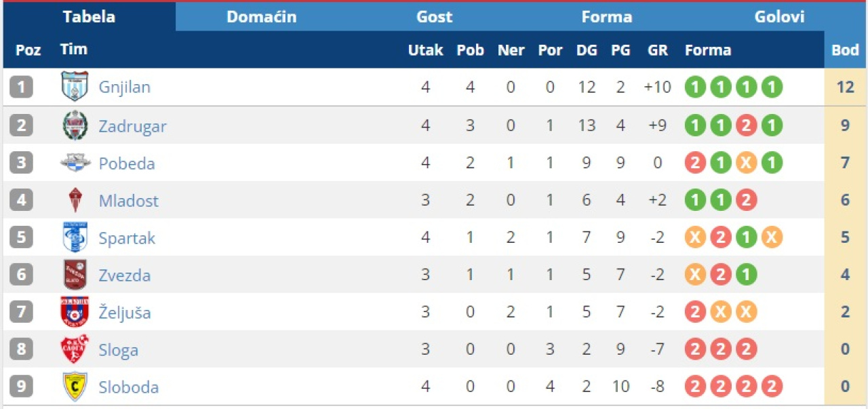Image resolution: width=868 pixels, height=409 pixels.
Task: Open the Gost standings tab
Action: [434, 17]
